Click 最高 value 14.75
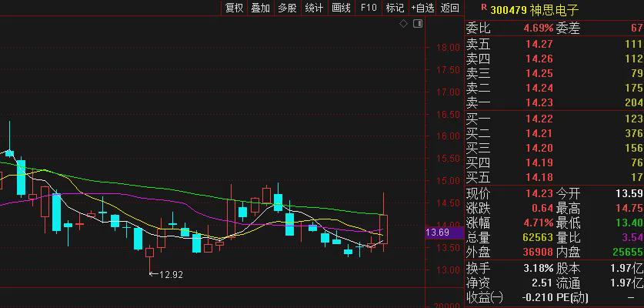Viewport: 644px width, 308px height. pos(629,208)
